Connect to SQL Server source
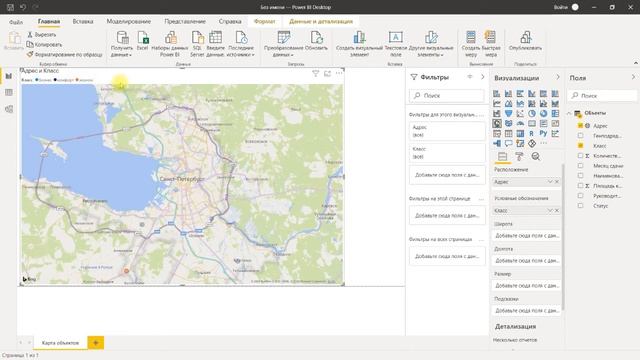640x360 pixels. click(x=197, y=44)
